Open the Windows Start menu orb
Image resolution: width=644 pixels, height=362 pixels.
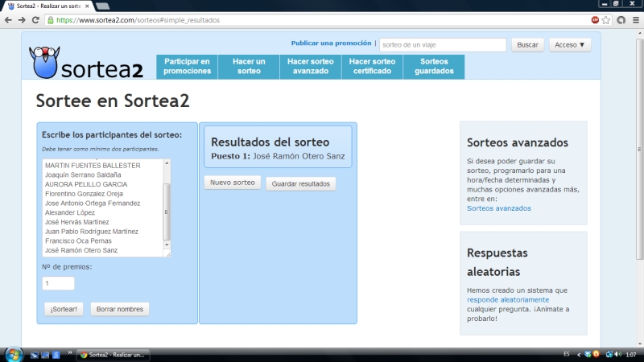(14, 354)
